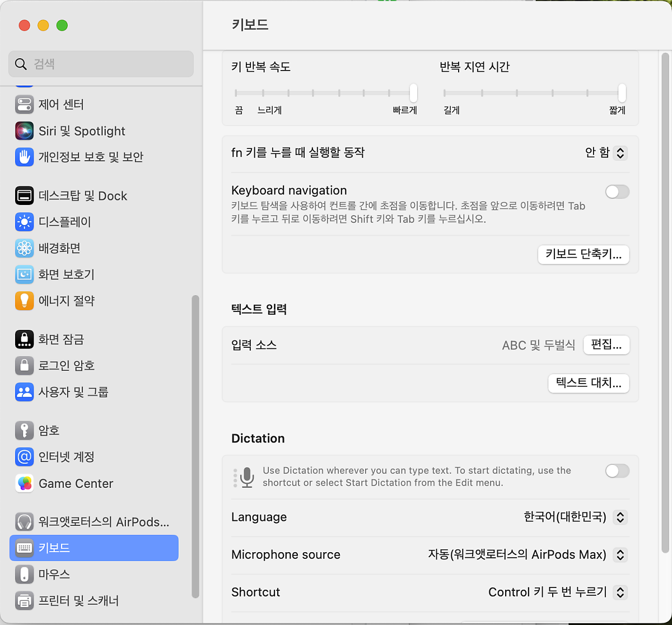Click the sidebar vertical scrollbar
The width and height of the screenshot is (672, 625).
point(195,447)
